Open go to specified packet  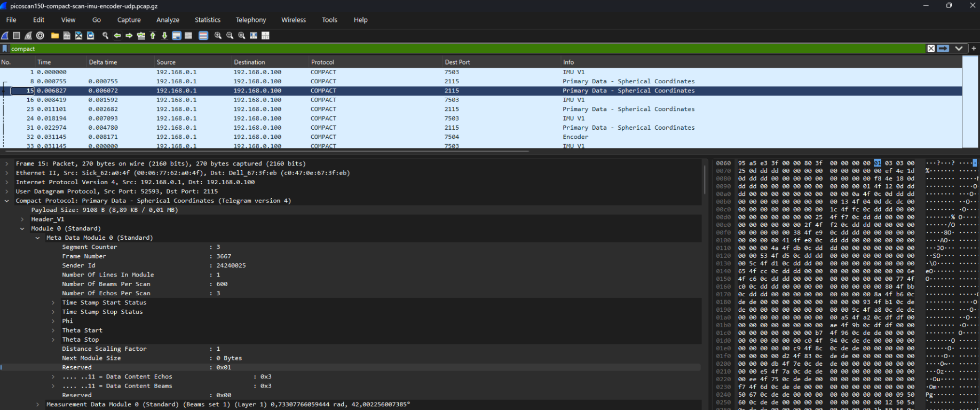pyautogui.click(x=141, y=36)
